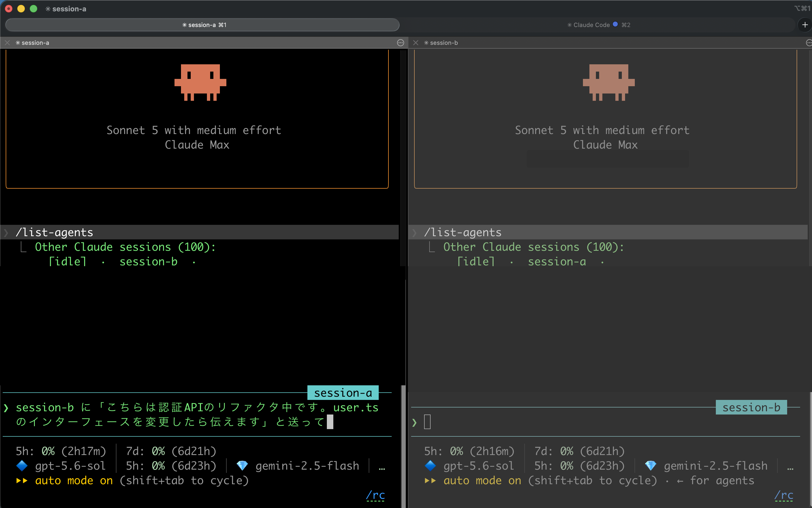812x508 pixels.
Task: Click the Claude mascot in session-a pane
Action: (200, 82)
